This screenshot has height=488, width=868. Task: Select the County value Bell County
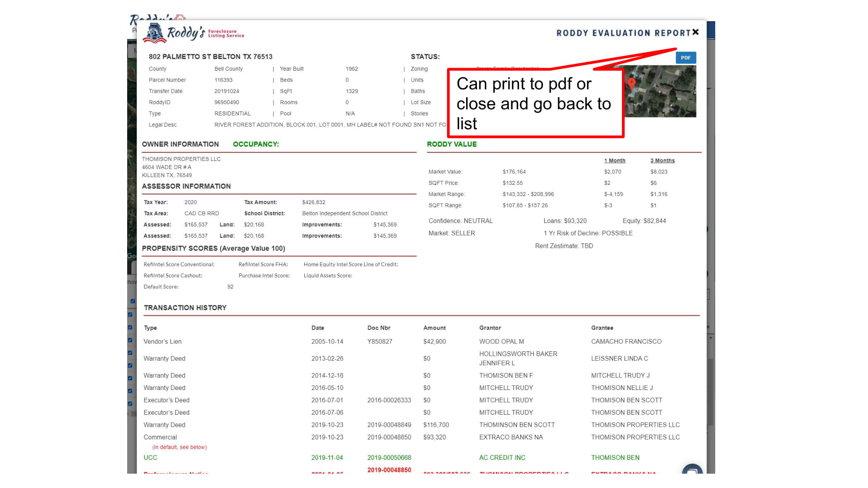(x=228, y=69)
